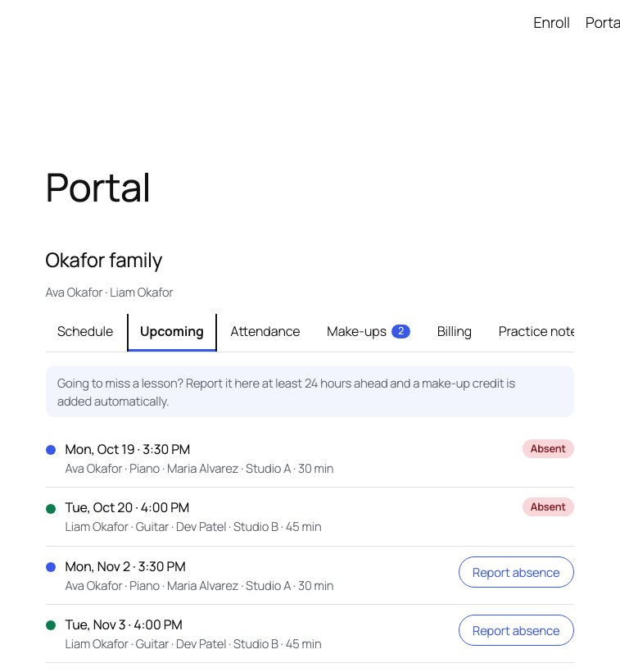Open the Portal link in top navigation
This screenshot has height=672, width=620.
(x=603, y=23)
